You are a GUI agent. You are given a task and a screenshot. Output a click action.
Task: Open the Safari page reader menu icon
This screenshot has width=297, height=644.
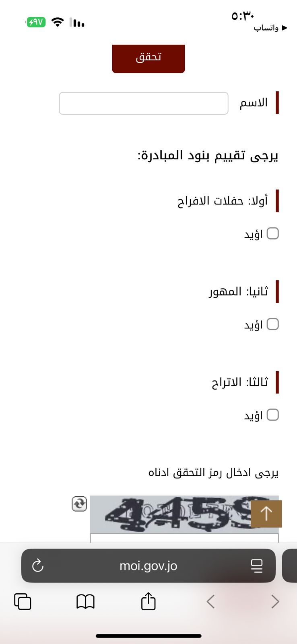256,566
